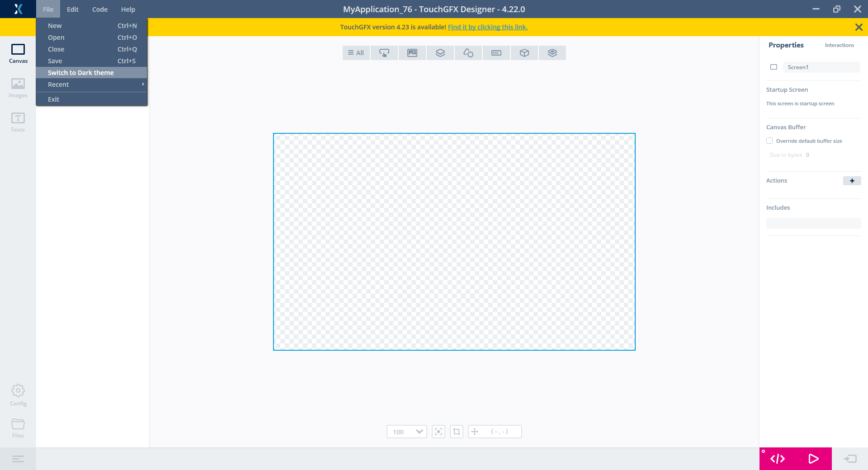Click the Screen1 name field

(x=821, y=67)
